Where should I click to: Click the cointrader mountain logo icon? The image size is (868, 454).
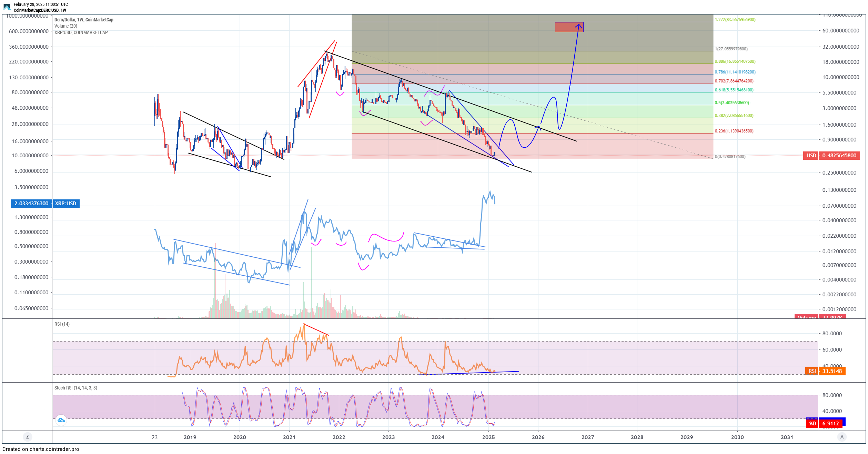click(7, 7)
